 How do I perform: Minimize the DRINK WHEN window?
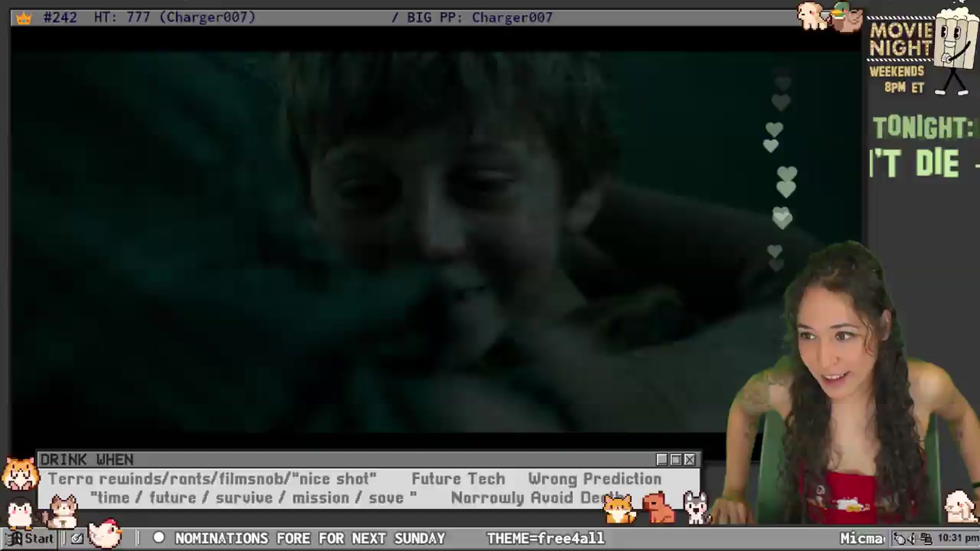(662, 460)
